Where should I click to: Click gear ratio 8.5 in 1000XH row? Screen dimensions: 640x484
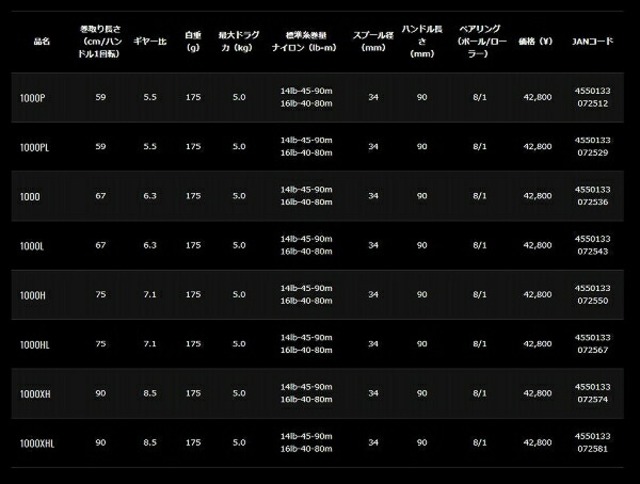click(150, 393)
